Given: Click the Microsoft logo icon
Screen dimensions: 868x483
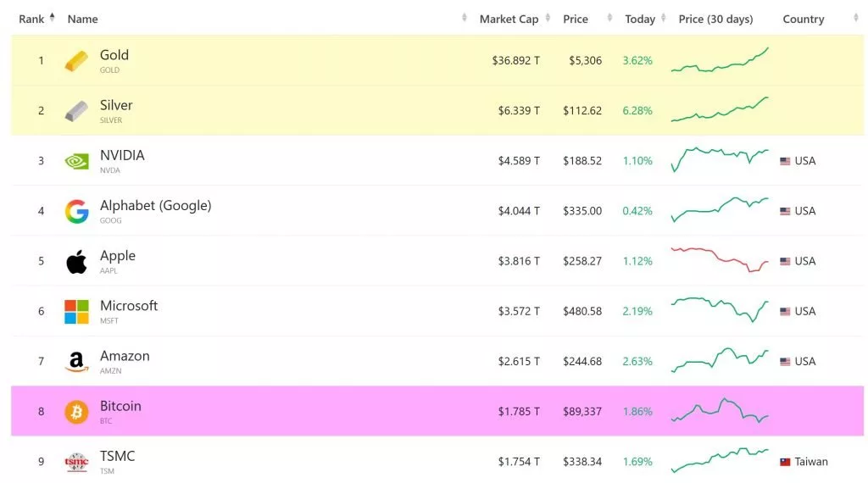Looking at the screenshot, I should (76, 312).
